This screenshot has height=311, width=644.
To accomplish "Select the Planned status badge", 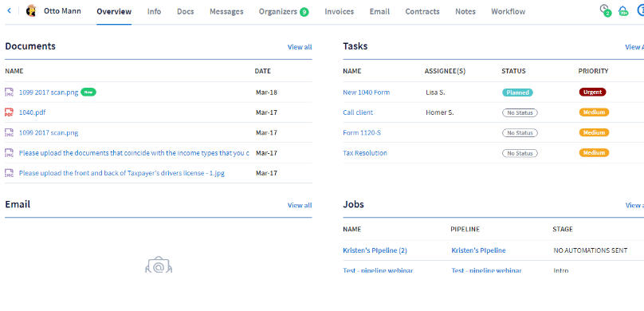I will pos(517,93).
